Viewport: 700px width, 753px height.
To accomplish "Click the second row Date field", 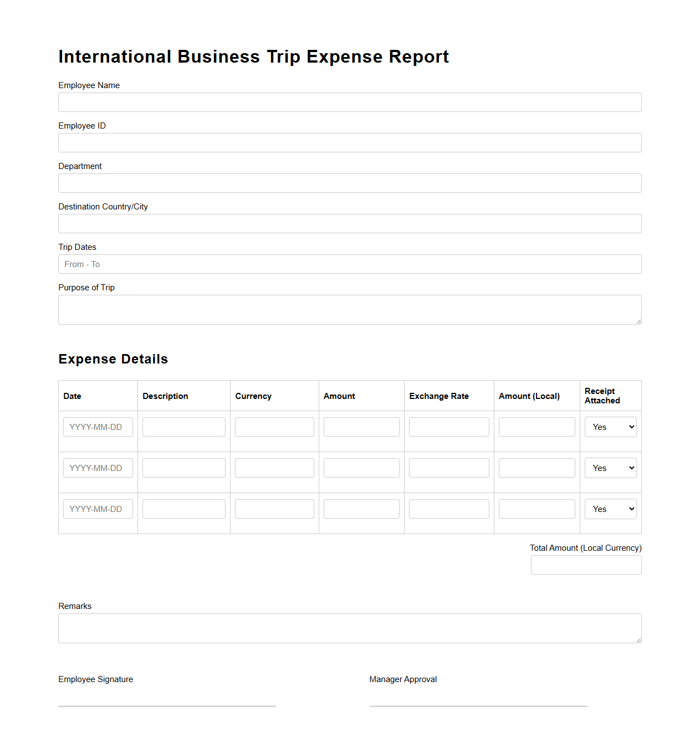I will (x=98, y=468).
